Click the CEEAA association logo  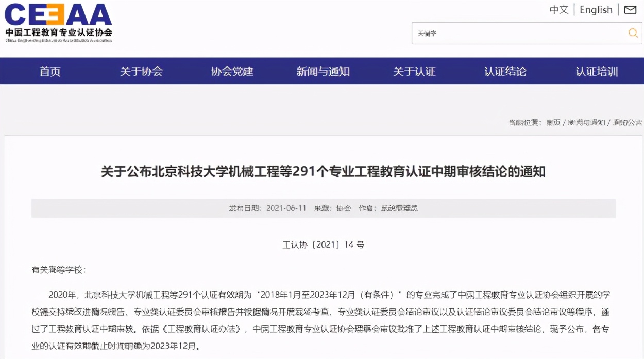(58, 22)
